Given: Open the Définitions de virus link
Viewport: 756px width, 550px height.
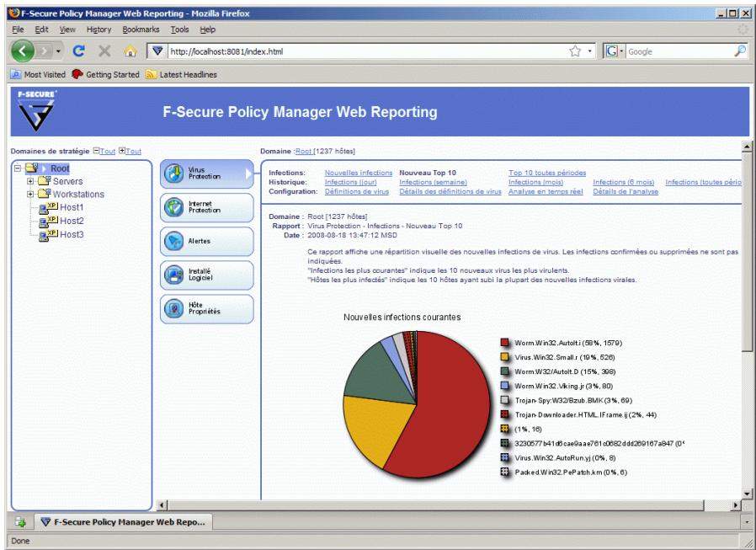Looking at the screenshot, I should tap(357, 191).
